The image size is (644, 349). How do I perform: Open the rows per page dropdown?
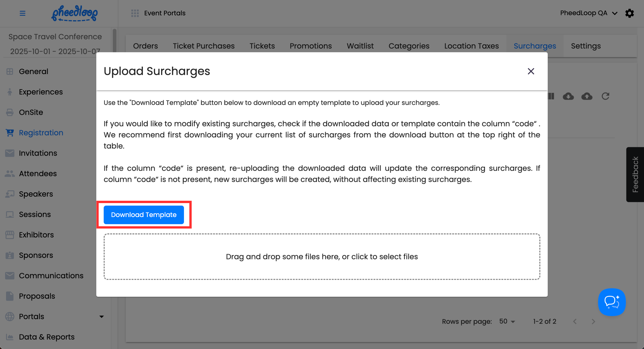507,321
